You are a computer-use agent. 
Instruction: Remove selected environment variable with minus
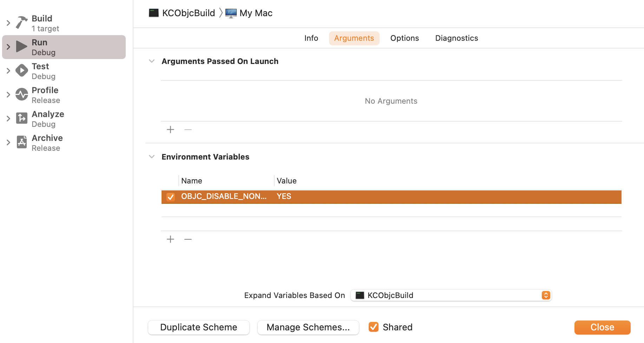[x=188, y=239]
